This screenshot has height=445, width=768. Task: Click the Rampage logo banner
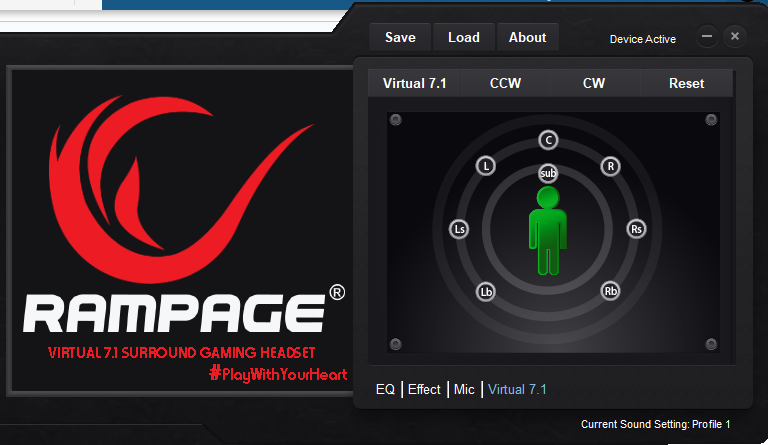(182, 230)
